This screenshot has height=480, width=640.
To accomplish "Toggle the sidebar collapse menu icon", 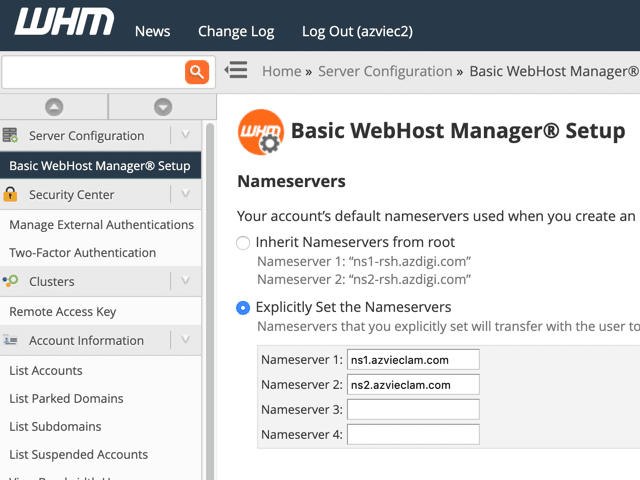I will 236,71.
